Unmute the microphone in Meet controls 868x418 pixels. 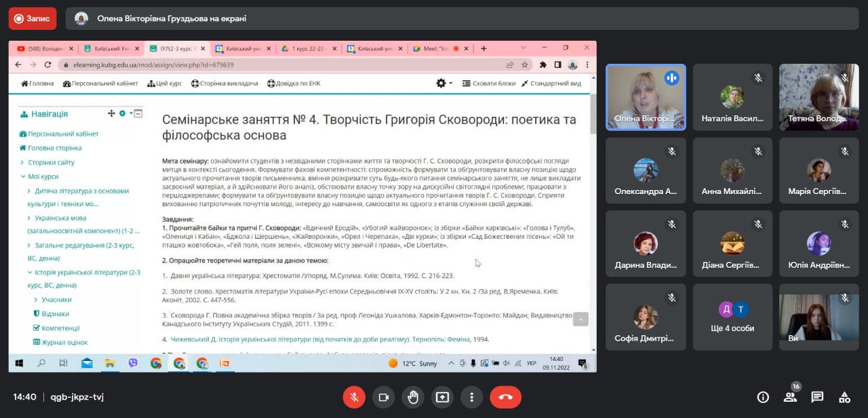(x=354, y=397)
